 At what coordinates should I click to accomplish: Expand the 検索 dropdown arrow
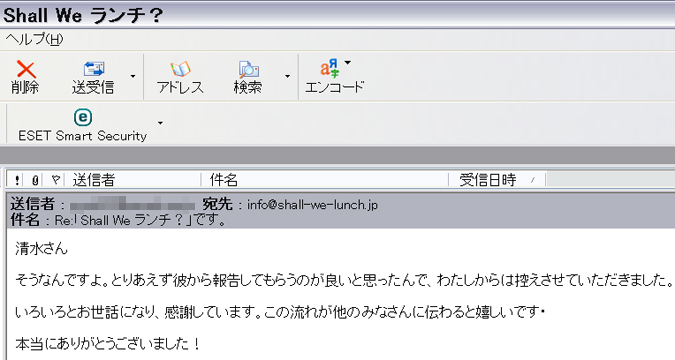[x=287, y=76]
